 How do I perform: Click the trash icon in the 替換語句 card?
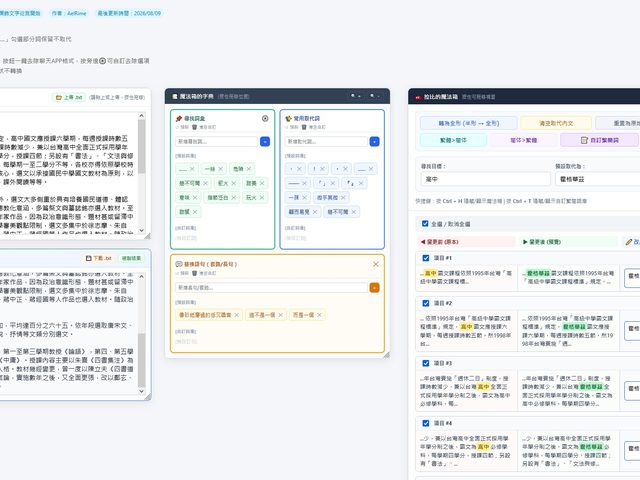pos(195,273)
